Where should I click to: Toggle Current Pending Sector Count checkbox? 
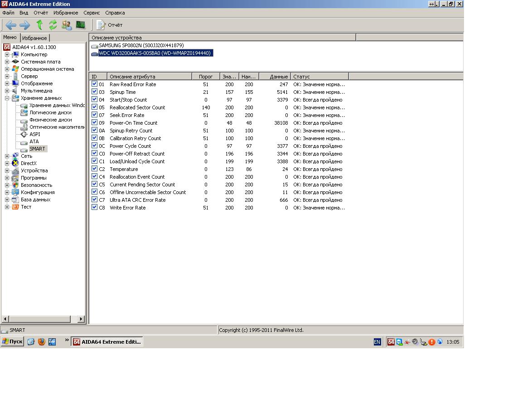click(x=95, y=184)
